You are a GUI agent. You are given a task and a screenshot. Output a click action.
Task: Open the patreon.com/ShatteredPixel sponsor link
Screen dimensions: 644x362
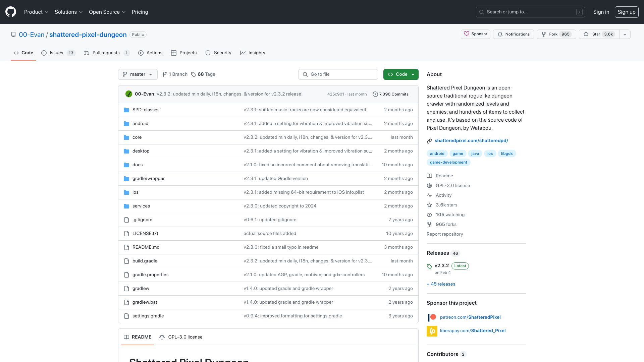pos(470,317)
